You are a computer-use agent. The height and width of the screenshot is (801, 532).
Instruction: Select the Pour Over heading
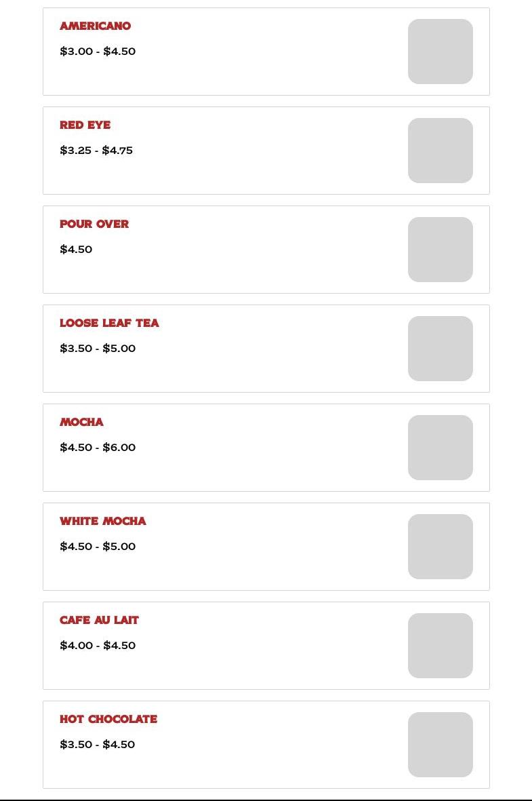point(94,224)
